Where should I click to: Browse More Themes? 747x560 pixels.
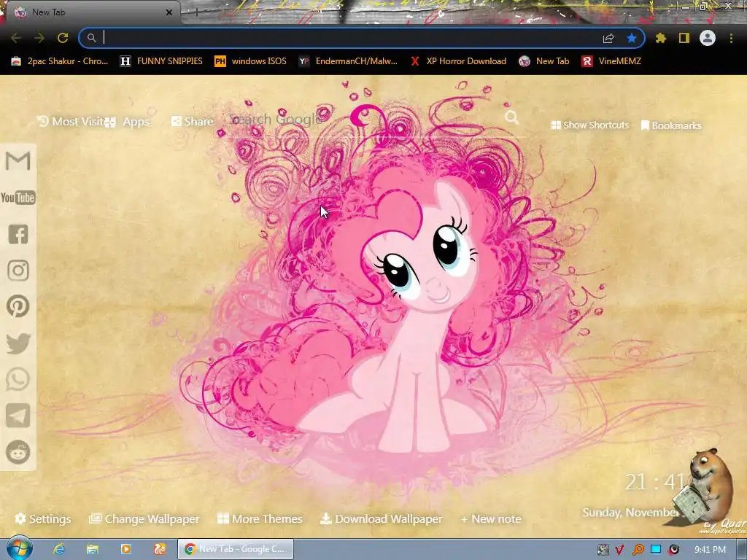click(260, 518)
